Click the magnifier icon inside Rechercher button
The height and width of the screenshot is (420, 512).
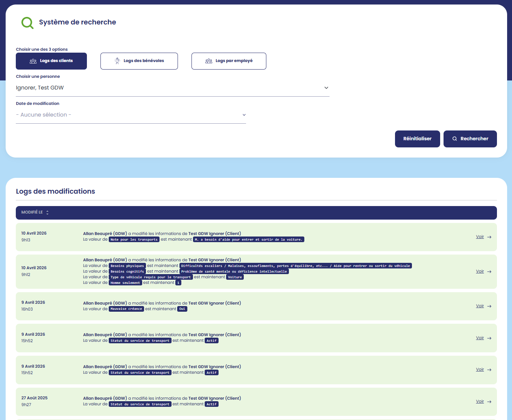pos(454,139)
